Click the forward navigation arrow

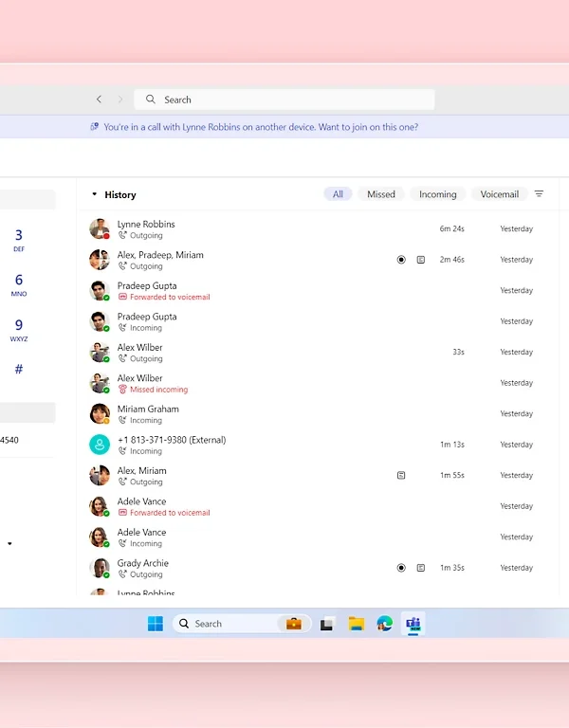120,100
